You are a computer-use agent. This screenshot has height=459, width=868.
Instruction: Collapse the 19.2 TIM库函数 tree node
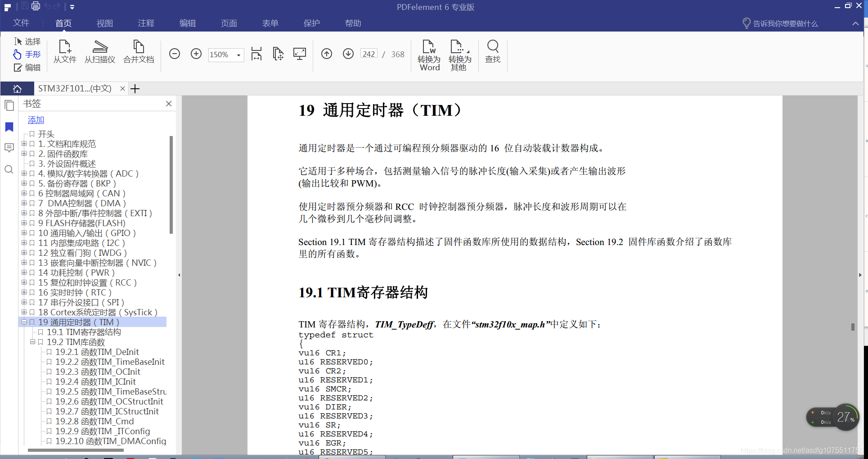click(x=32, y=342)
